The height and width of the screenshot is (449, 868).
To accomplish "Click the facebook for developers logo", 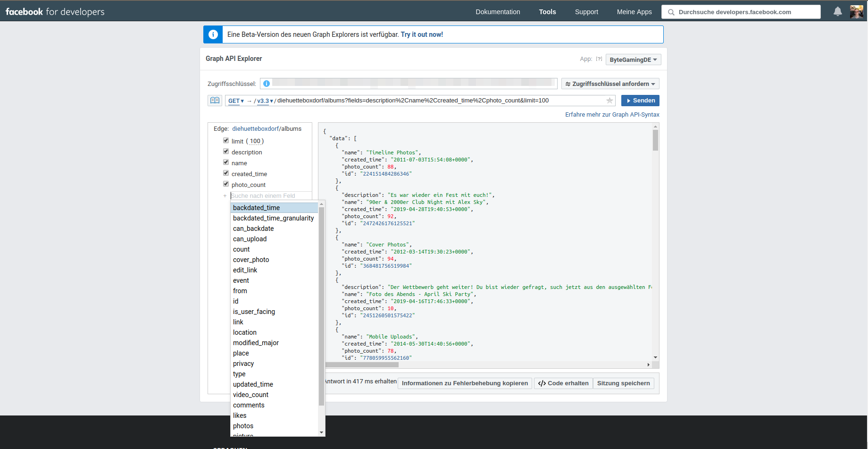I will (54, 11).
